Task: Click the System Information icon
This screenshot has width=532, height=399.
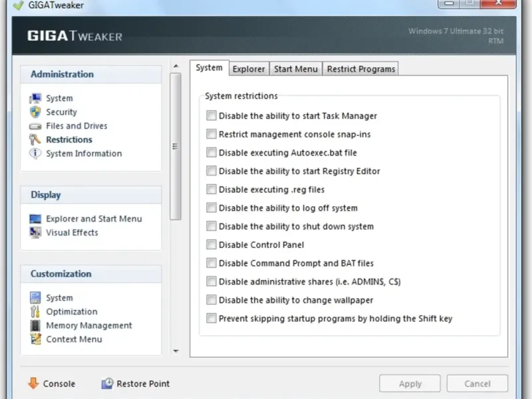Action: pyautogui.click(x=35, y=154)
